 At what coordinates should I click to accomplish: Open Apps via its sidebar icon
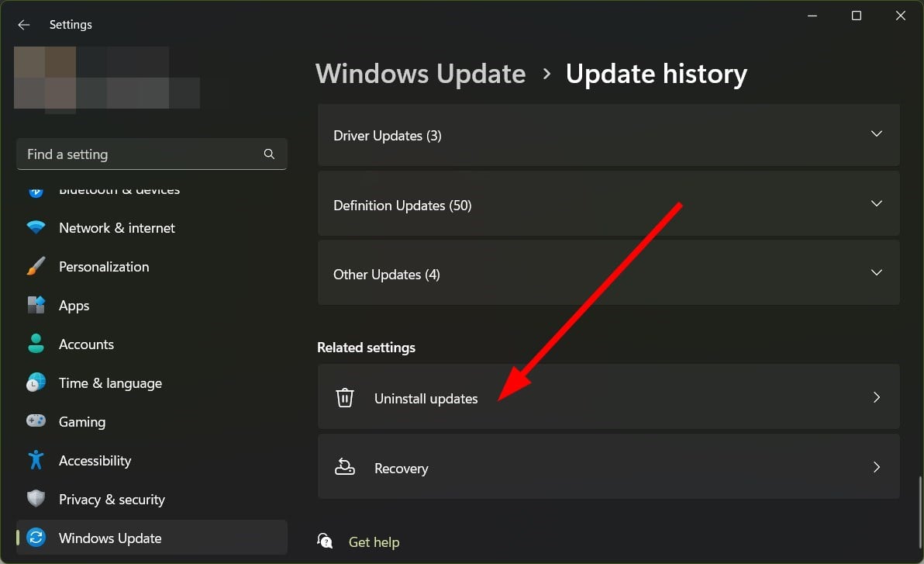[36, 305]
